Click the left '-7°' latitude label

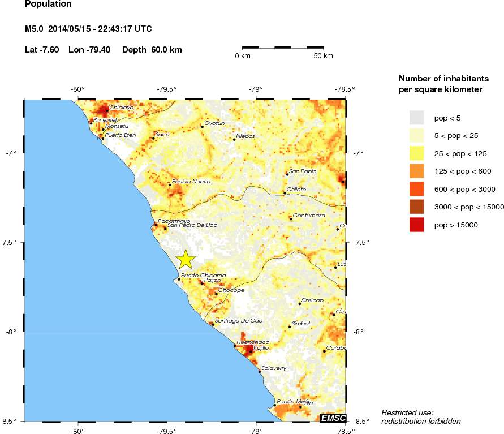[11, 153]
